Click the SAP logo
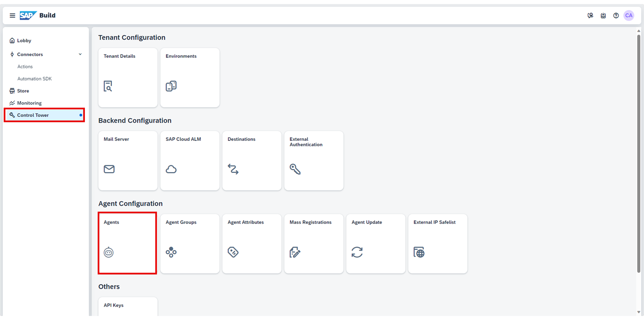 (x=28, y=15)
